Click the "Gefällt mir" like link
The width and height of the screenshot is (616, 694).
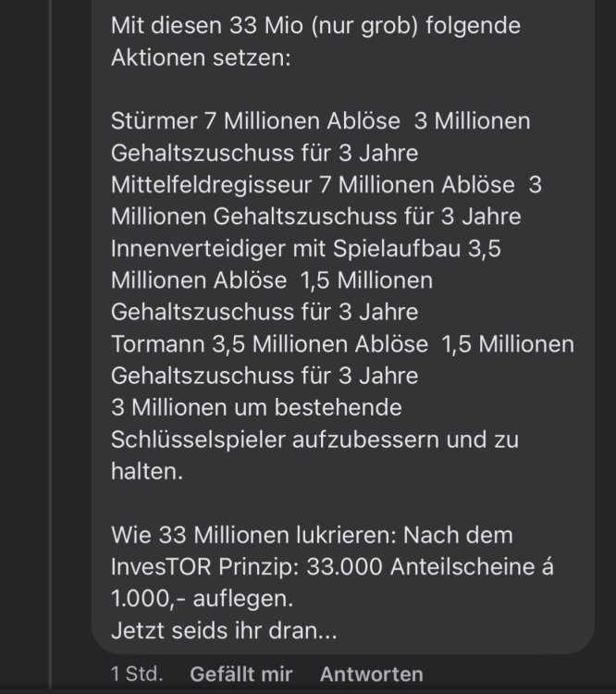240,675
